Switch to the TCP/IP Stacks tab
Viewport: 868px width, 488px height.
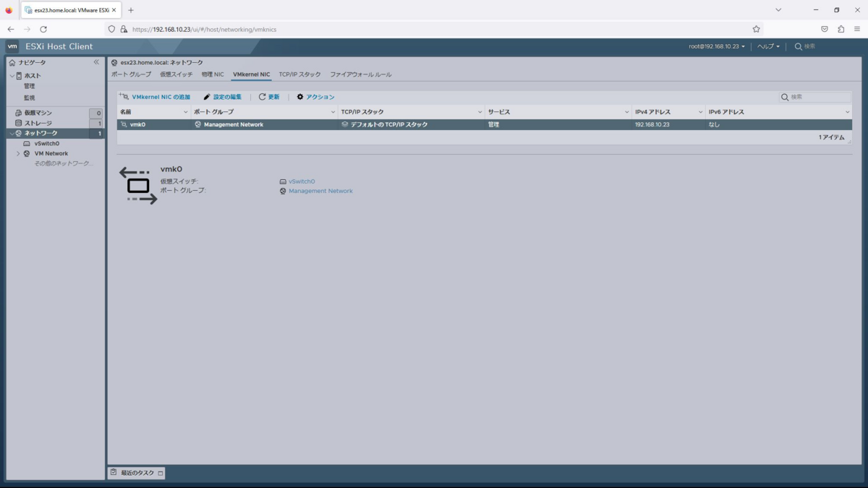point(299,74)
